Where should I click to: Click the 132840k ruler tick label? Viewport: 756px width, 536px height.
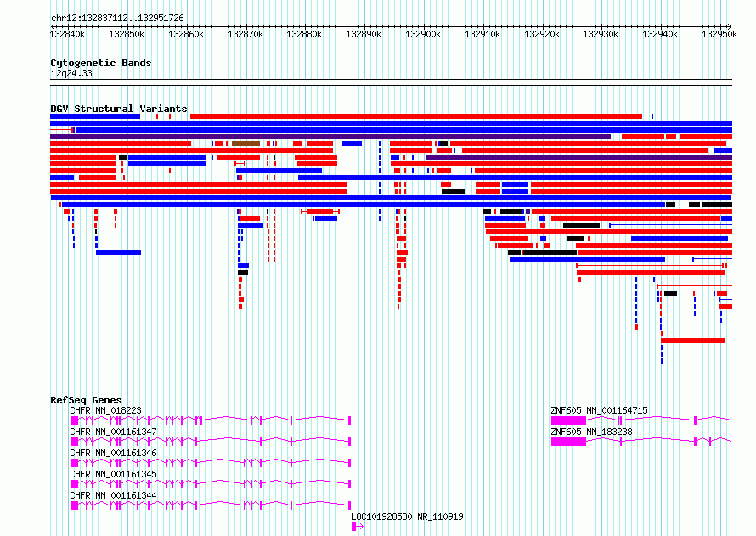point(68,34)
